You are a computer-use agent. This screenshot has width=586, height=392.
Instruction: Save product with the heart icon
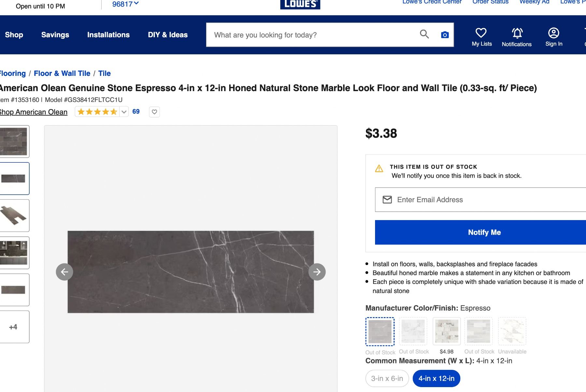pos(154,112)
